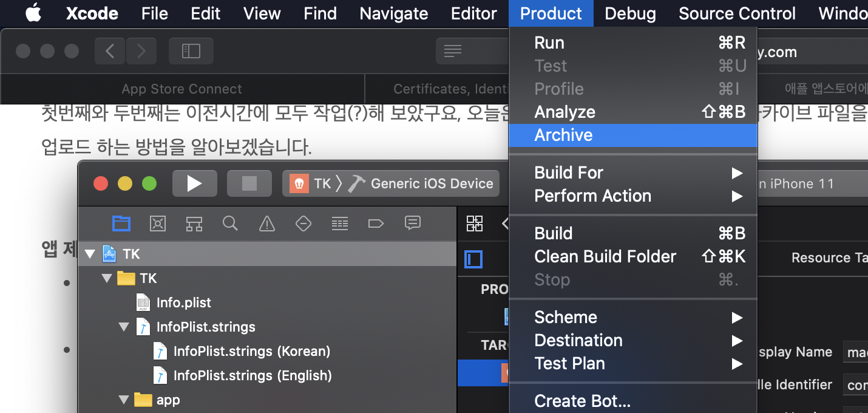868x413 pixels.
Task: Choose Create Bot in Product menu
Action: [x=633, y=401]
